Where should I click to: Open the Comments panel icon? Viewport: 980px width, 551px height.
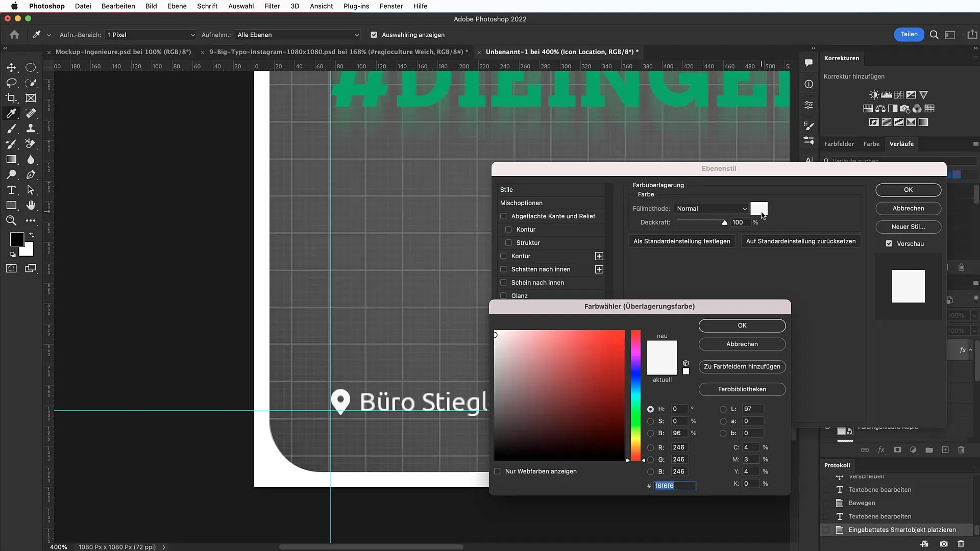pyautogui.click(x=808, y=63)
